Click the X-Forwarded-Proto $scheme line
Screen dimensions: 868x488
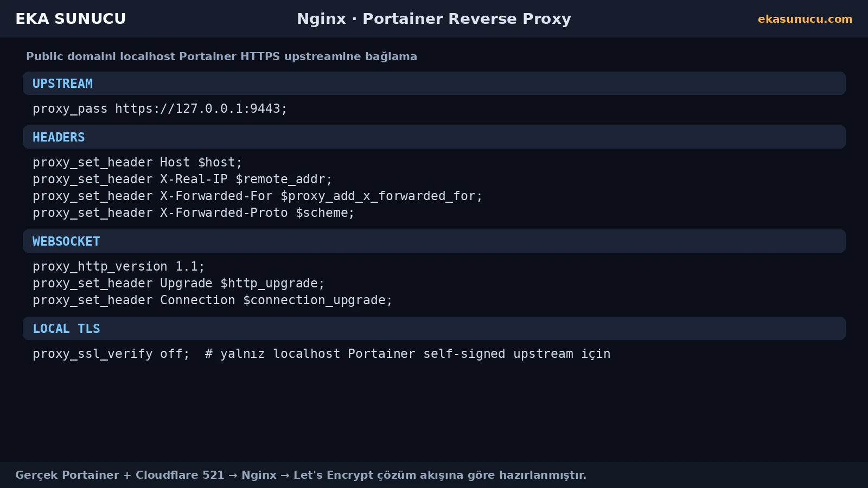pyautogui.click(x=194, y=213)
